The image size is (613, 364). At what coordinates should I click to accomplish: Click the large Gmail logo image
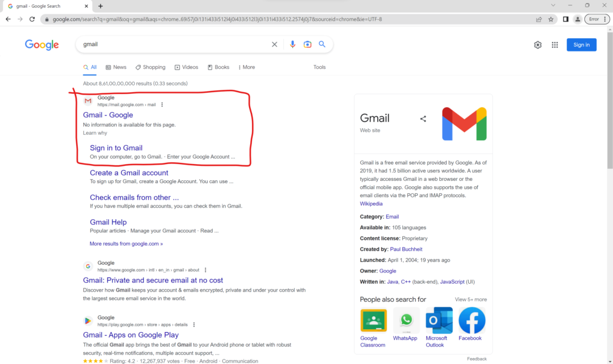point(464,124)
